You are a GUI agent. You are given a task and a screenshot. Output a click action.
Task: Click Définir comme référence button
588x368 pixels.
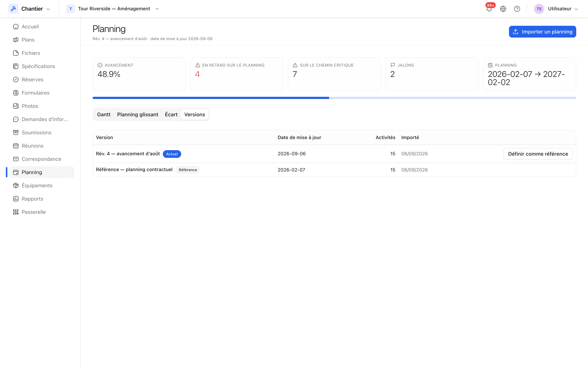(x=538, y=154)
